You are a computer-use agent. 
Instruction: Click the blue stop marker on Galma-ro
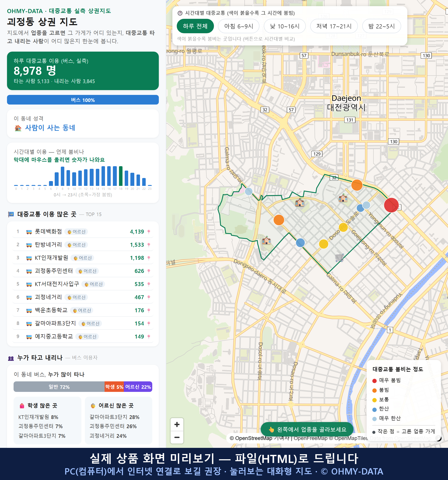tap(300, 243)
